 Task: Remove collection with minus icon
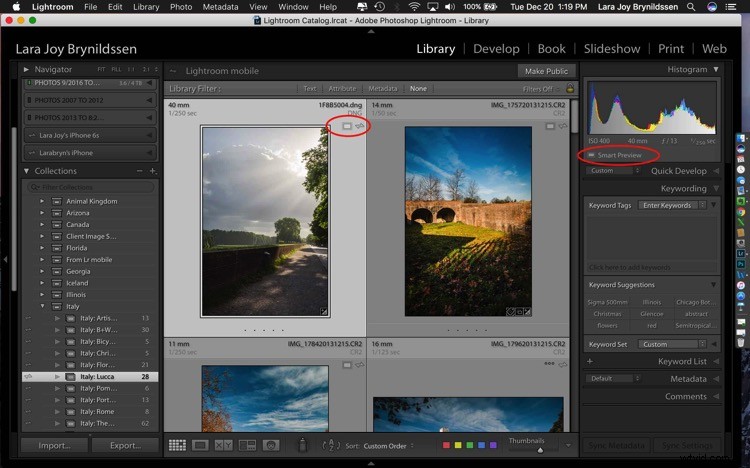(x=139, y=171)
